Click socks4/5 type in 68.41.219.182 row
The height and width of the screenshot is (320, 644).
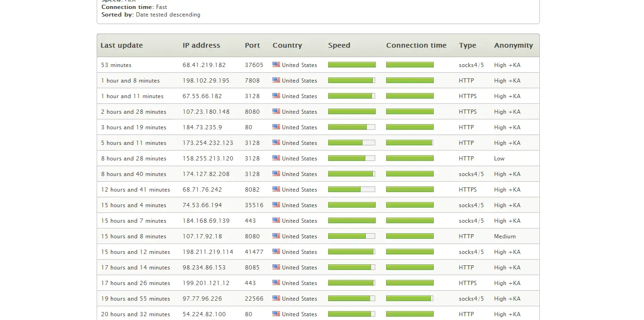471,65
